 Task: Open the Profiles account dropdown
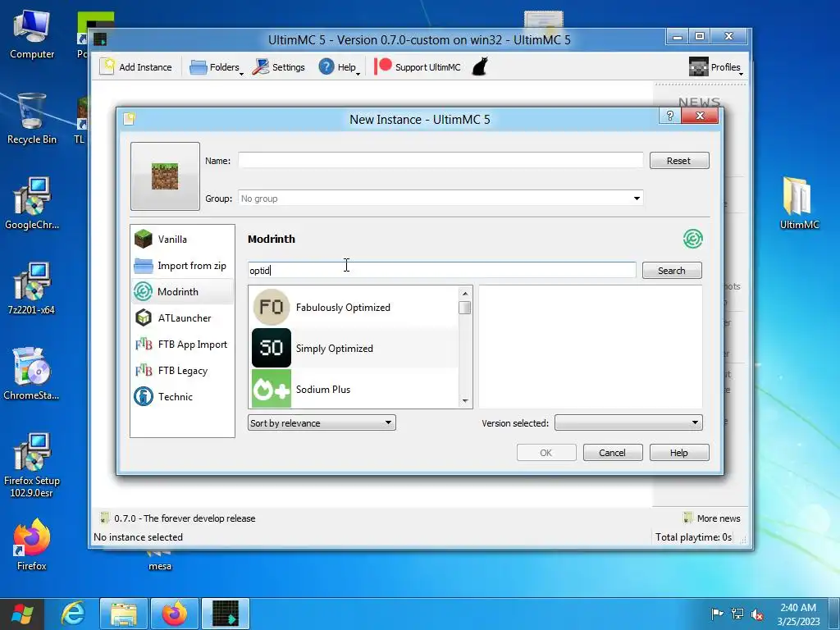(715, 67)
